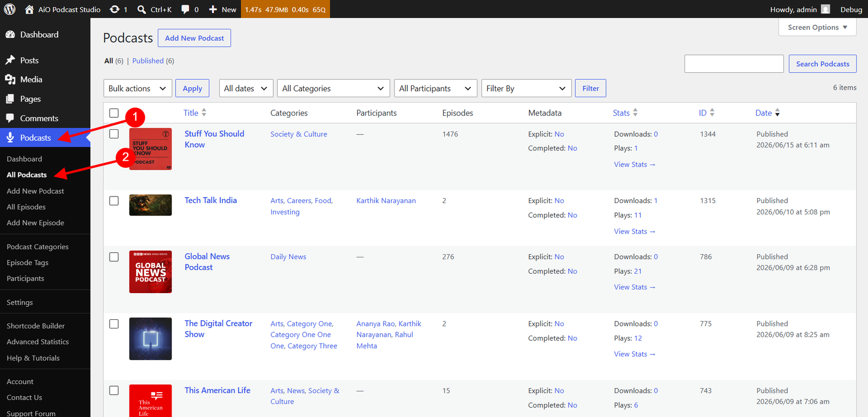
Task: Expand Screen Options panel
Action: coord(818,27)
